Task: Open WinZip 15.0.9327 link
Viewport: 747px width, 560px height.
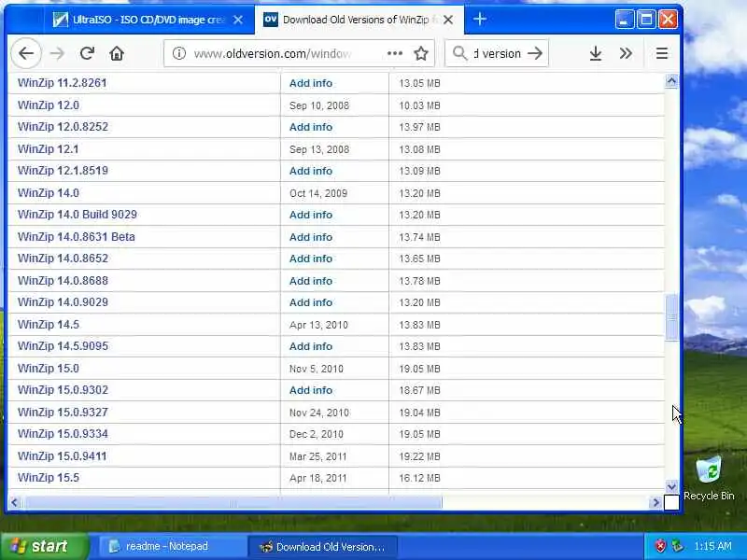Action: [x=63, y=412]
